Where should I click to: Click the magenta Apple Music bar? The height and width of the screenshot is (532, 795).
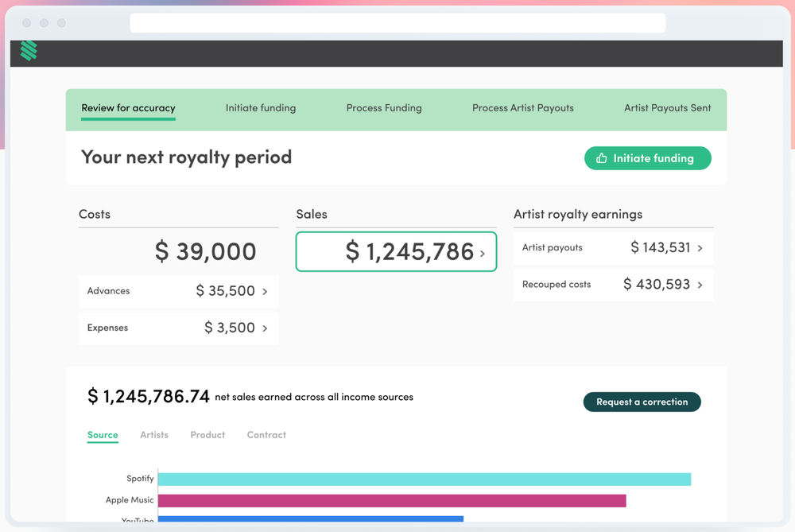[x=392, y=501]
